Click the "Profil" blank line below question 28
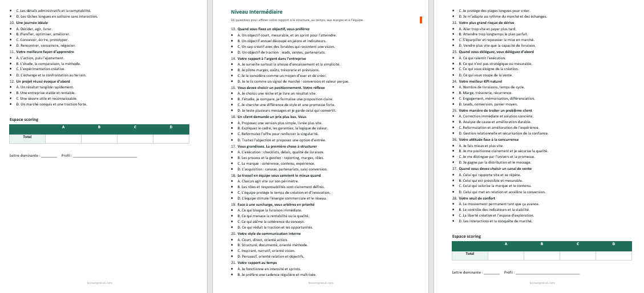 (x=548, y=273)
